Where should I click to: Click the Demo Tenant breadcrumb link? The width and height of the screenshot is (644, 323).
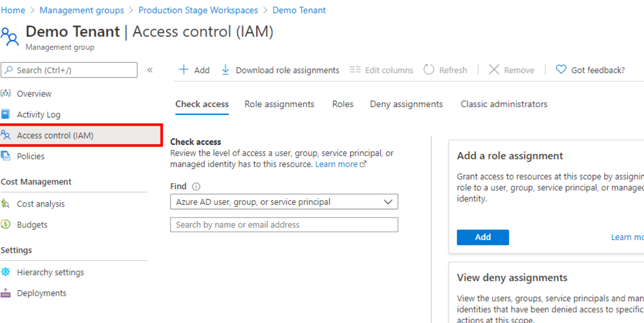tap(299, 10)
